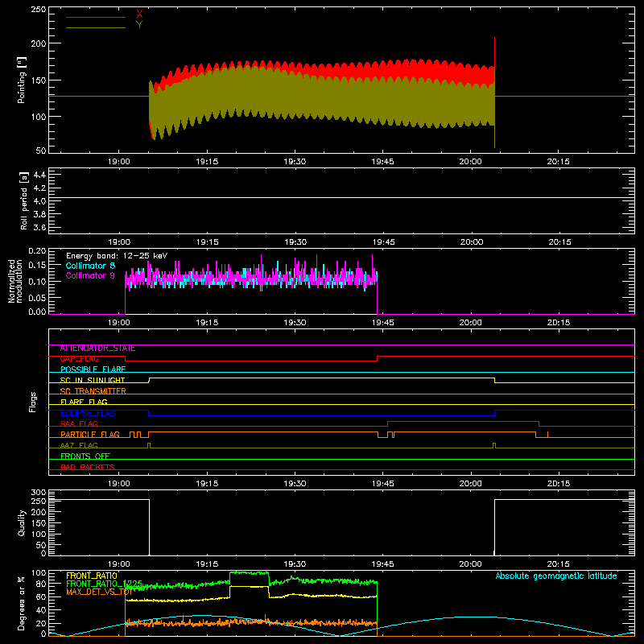Click the PARTICLE_FLAG label
The image size is (644, 644).
pos(90,435)
